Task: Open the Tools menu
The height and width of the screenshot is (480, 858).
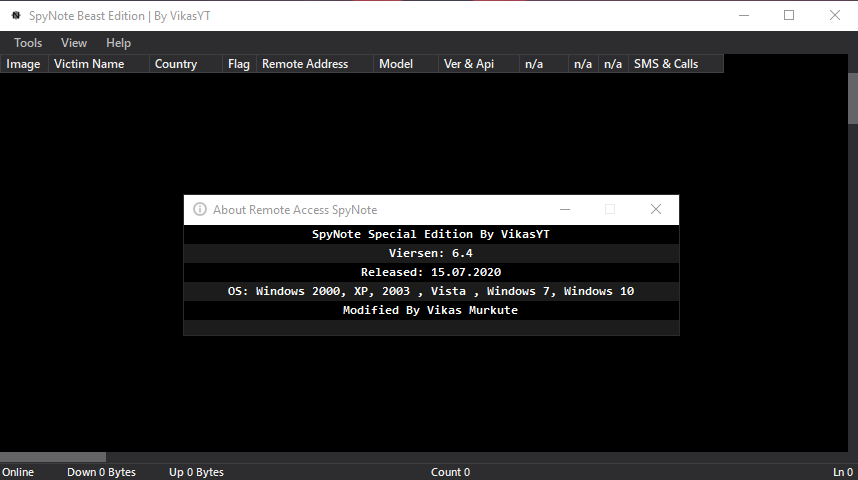Action: point(28,43)
